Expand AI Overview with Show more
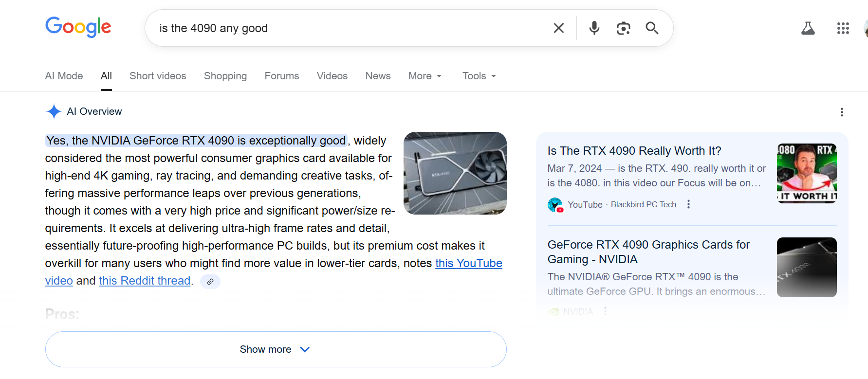Image resolution: width=868 pixels, height=379 pixels. 276,349
